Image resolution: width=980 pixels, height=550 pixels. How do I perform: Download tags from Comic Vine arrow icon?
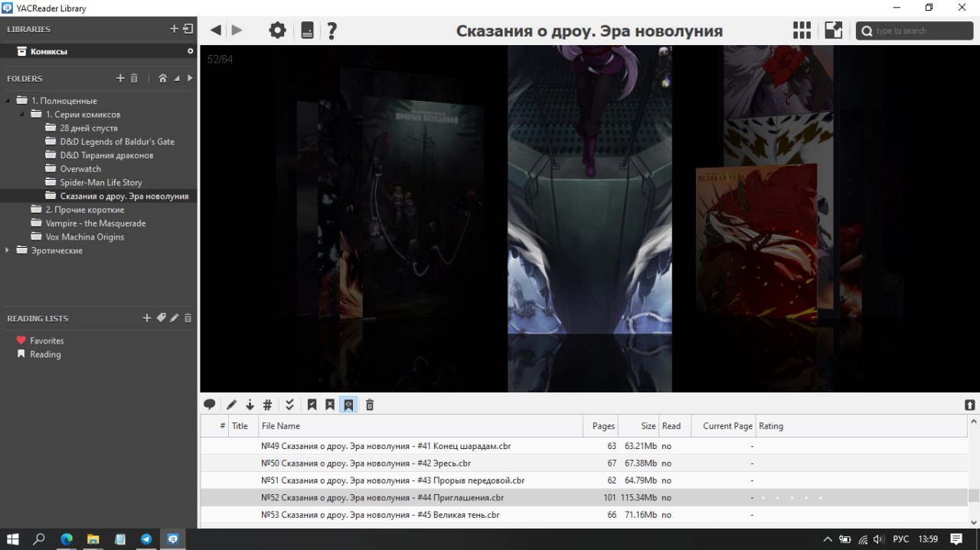click(x=250, y=405)
